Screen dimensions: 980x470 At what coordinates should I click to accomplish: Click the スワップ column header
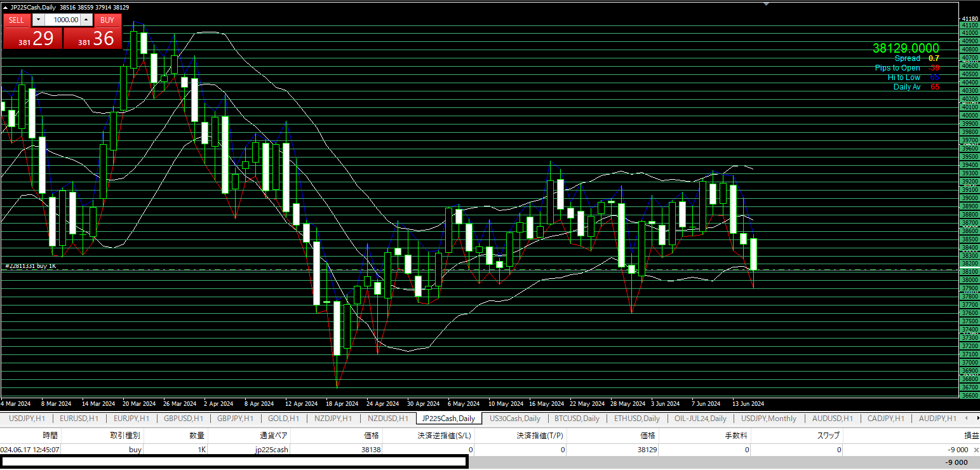coord(828,436)
